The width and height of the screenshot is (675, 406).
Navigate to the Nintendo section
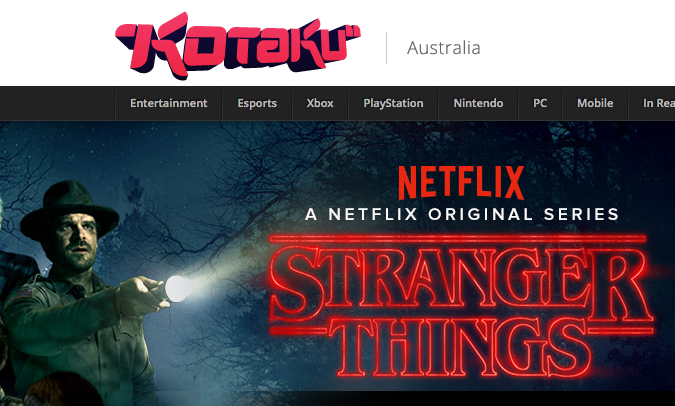click(x=478, y=103)
